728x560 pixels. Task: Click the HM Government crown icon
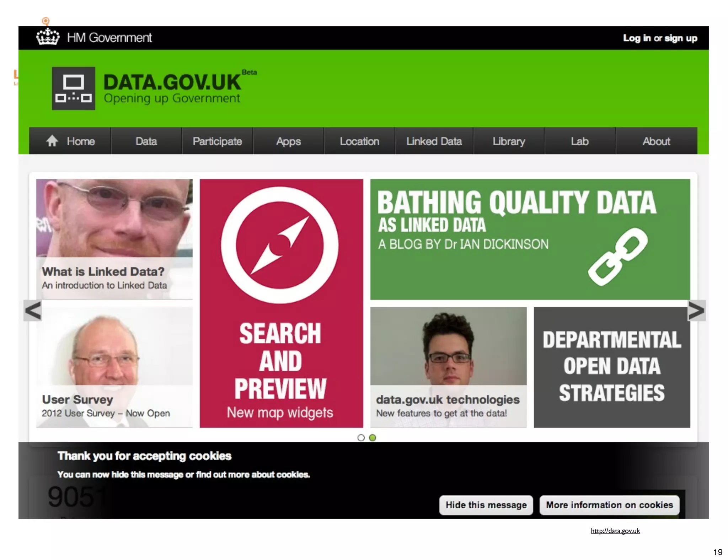click(x=48, y=37)
